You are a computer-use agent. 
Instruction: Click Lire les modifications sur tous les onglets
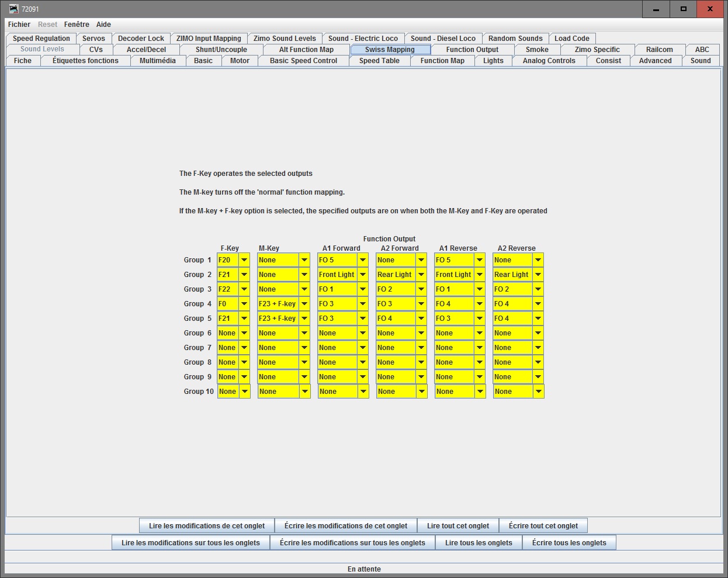point(190,543)
